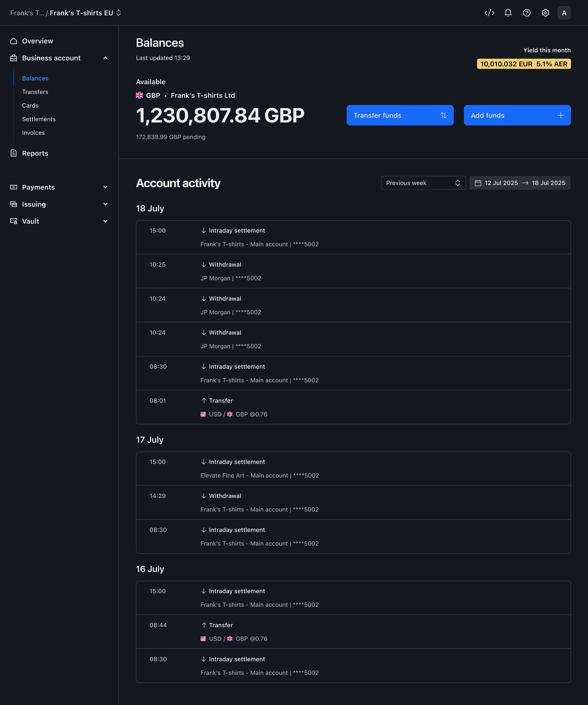Click the Add funds button
The image size is (588, 705).
pyautogui.click(x=517, y=115)
